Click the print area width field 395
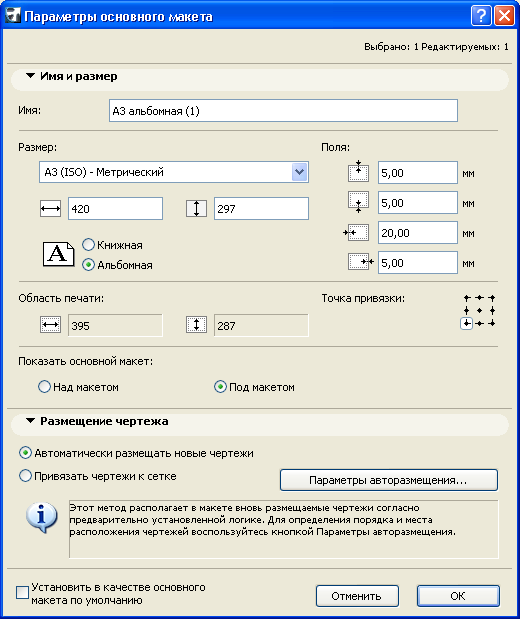The width and height of the screenshot is (520, 619). click(x=115, y=325)
